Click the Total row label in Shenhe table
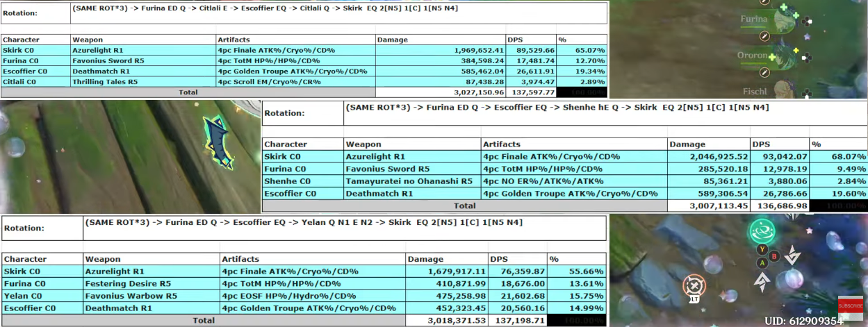The image size is (868, 327). (x=465, y=206)
